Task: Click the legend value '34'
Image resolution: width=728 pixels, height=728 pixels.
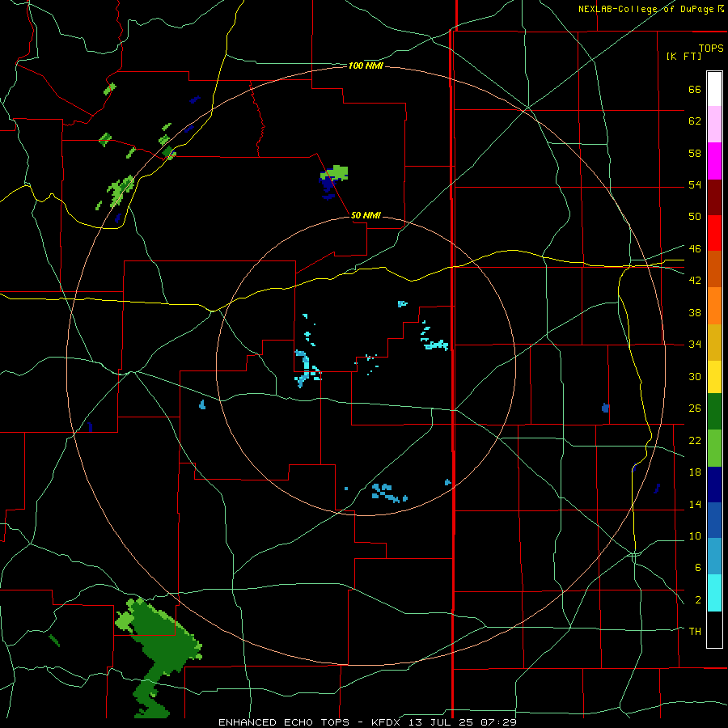Action: (695, 345)
